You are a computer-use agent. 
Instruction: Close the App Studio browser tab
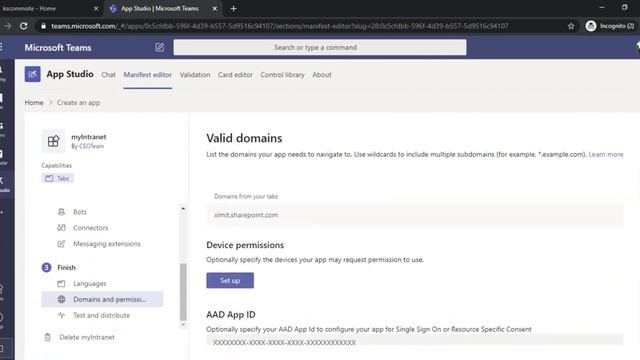tap(215, 9)
